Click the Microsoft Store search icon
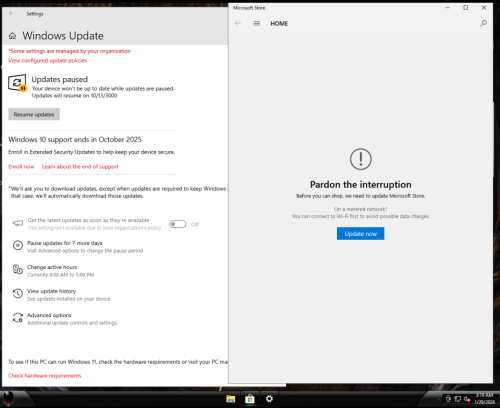This screenshot has width=500, height=408. click(483, 23)
